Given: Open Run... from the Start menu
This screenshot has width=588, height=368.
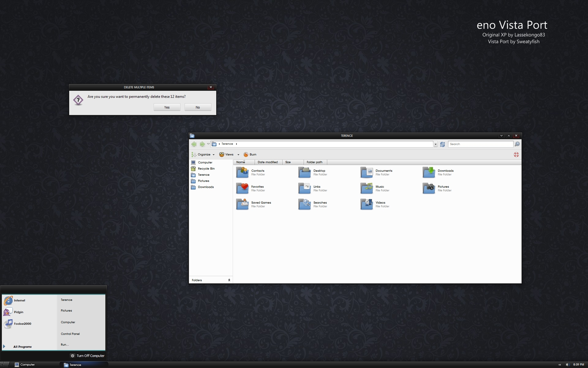Looking at the screenshot, I should pos(65,345).
